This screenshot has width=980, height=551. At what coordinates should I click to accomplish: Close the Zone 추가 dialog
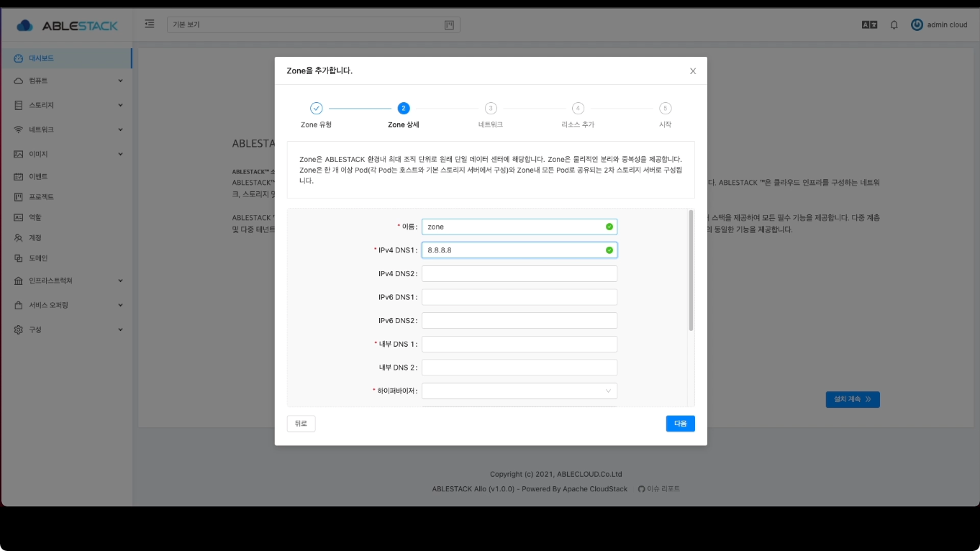693,71
